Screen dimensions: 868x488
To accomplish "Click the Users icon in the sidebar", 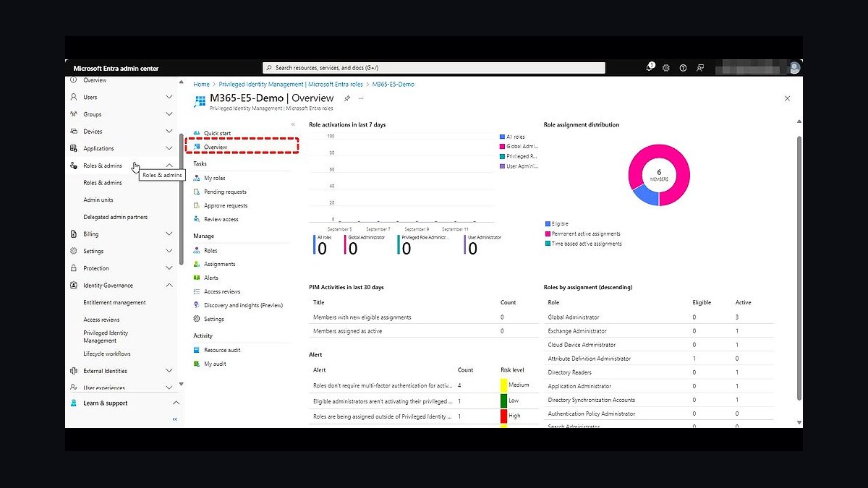I will 74,97.
